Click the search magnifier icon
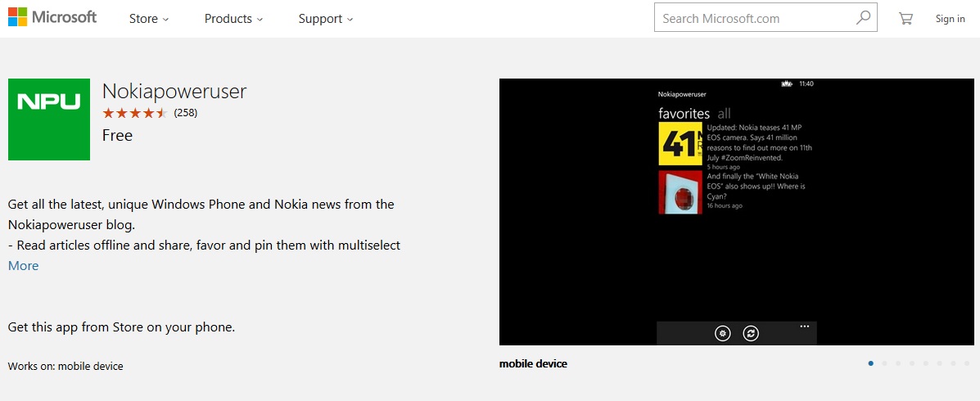The height and width of the screenshot is (401, 980). coord(863,18)
